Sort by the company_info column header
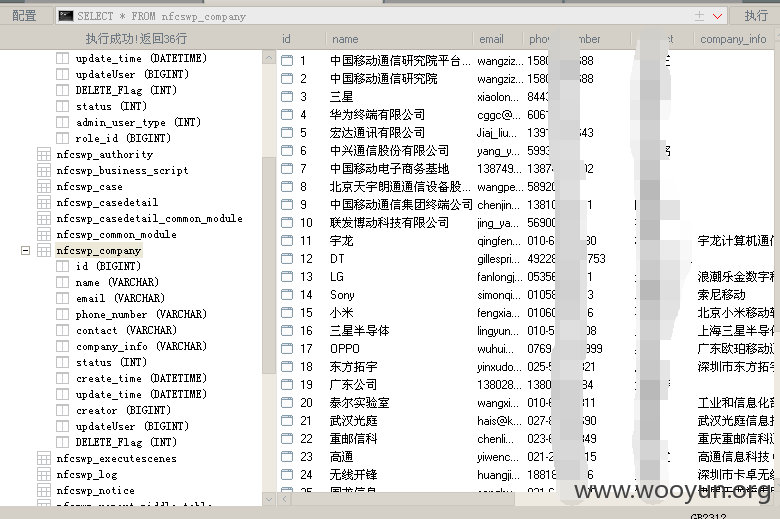The image size is (780, 519). (x=733, y=39)
